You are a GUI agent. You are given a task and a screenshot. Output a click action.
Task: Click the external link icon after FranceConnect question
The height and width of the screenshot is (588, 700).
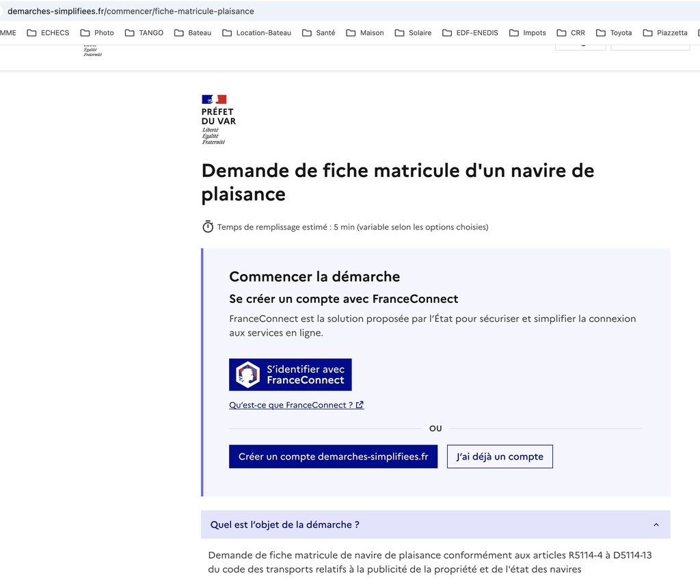[360, 405]
